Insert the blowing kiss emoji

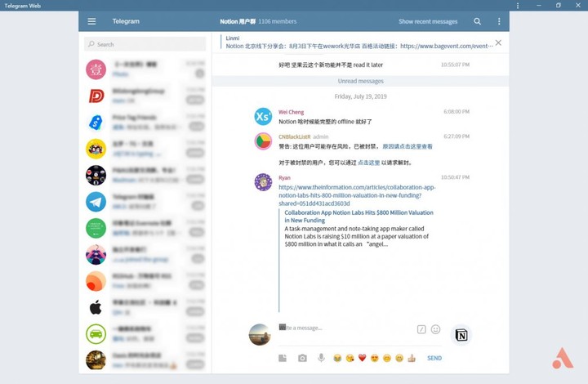(x=350, y=358)
